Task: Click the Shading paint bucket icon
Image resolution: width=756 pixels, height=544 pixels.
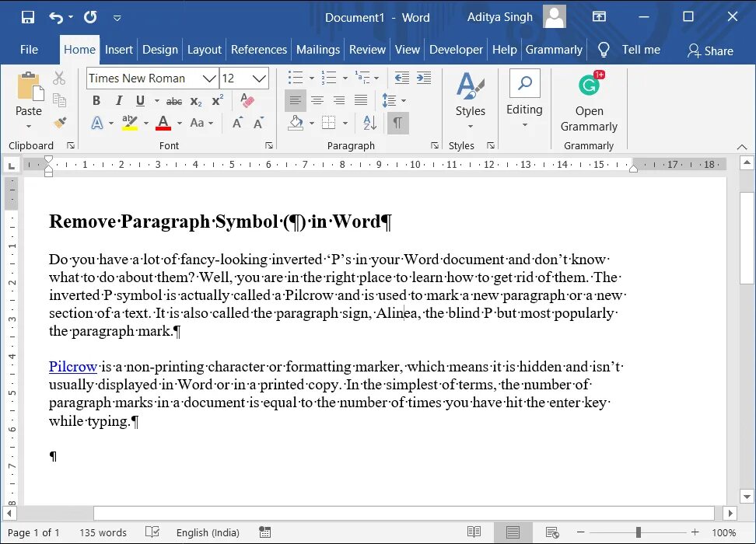Action: point(296,123)
